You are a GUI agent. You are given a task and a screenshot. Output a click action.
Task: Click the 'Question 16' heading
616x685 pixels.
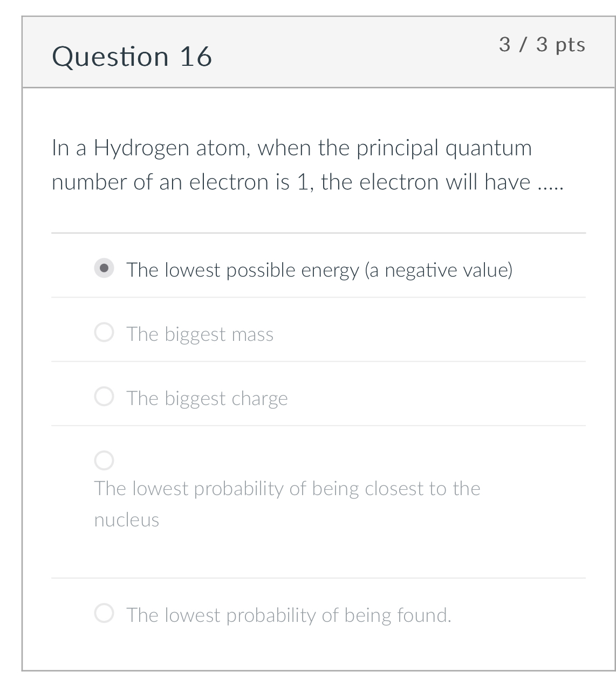click(x=133, y=56)
